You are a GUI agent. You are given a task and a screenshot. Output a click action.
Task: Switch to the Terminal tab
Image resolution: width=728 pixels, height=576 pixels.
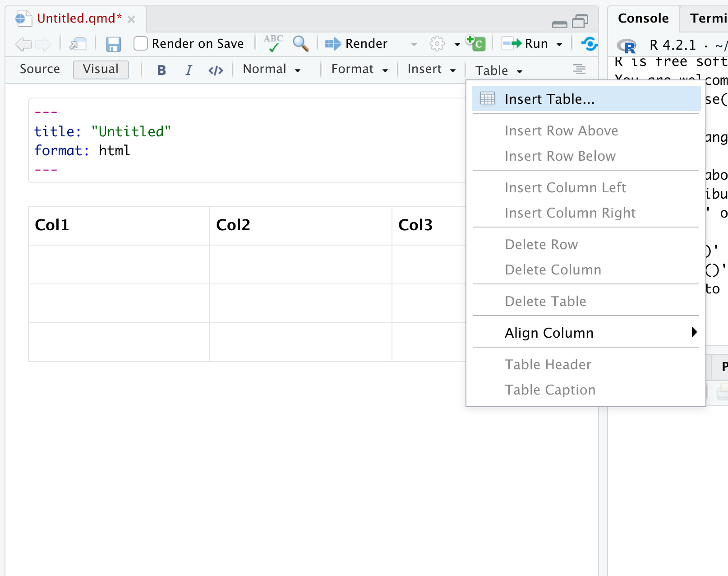click(708, 18)
